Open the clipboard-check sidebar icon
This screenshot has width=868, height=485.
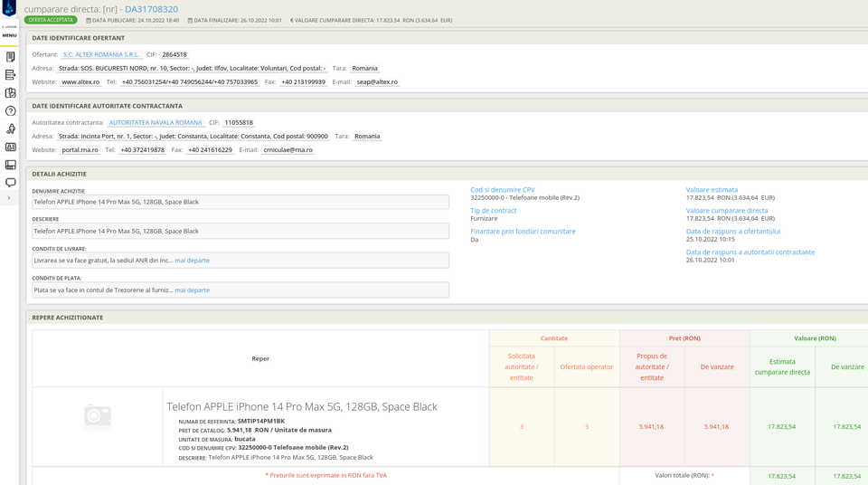[10, 93]
